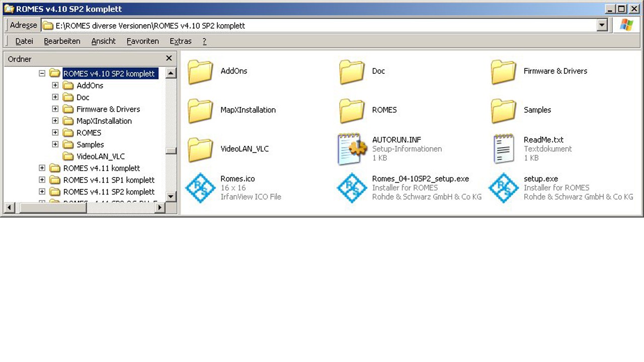Open the Samples folder icon in file pane

[x=504, y=111]
